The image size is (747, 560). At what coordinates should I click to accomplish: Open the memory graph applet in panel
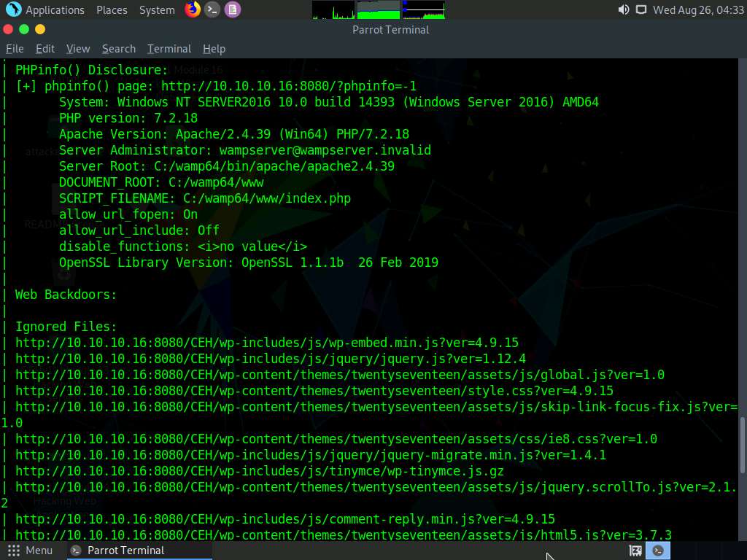pos(379,10)
